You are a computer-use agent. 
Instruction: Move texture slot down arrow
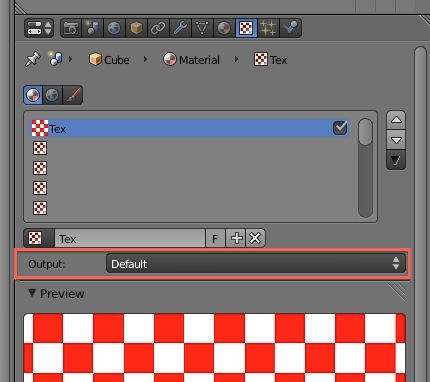pyautogui.click(x=396, y=140)
